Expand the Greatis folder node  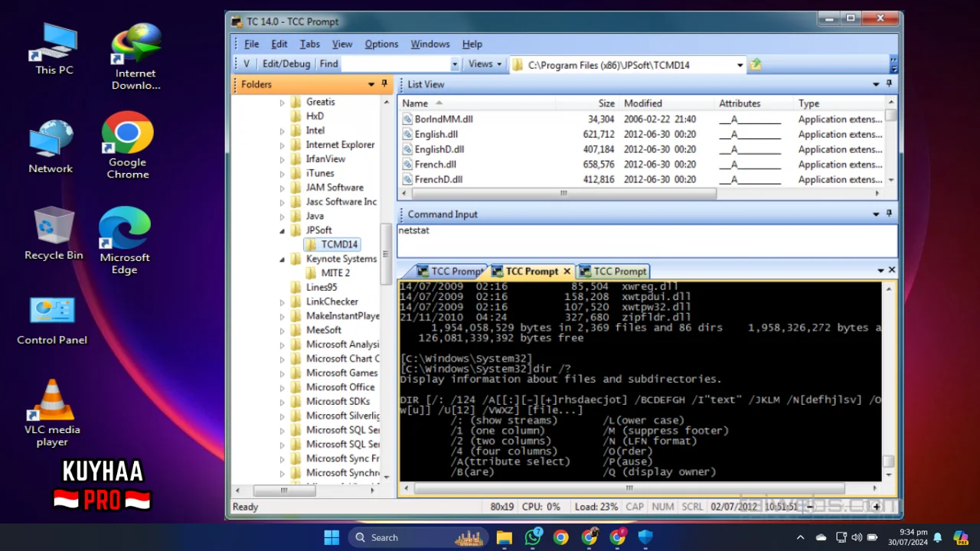click(282, 102)
